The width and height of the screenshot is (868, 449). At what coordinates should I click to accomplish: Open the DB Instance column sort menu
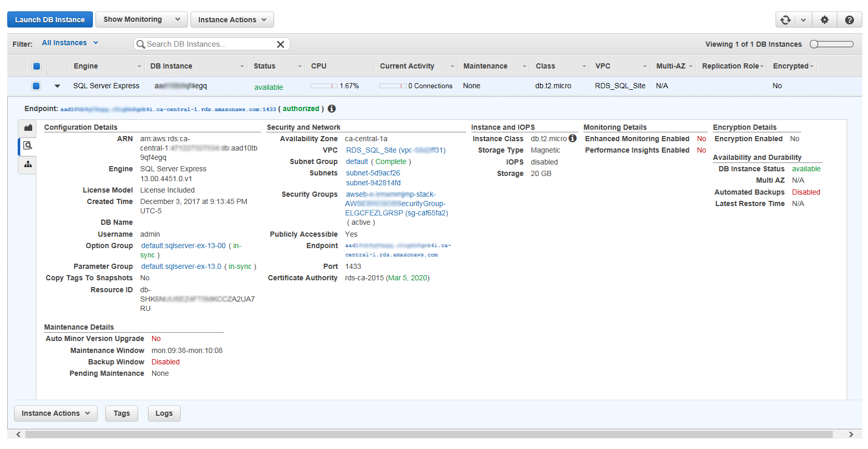tap(242, 66)
